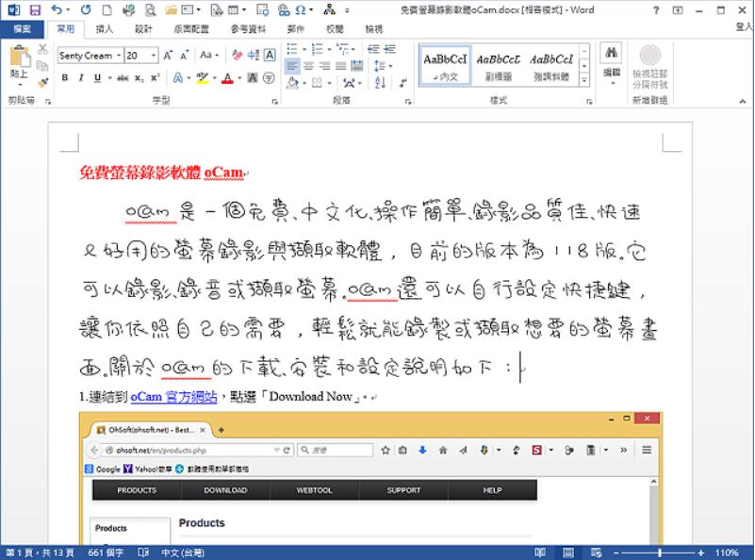Toggle the character shading button

253,78
